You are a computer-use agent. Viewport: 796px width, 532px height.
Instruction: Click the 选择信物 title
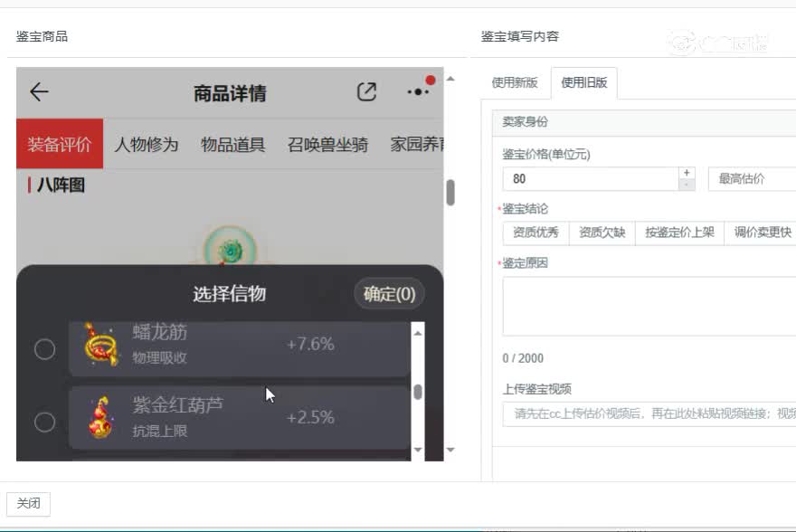(230, 293)
